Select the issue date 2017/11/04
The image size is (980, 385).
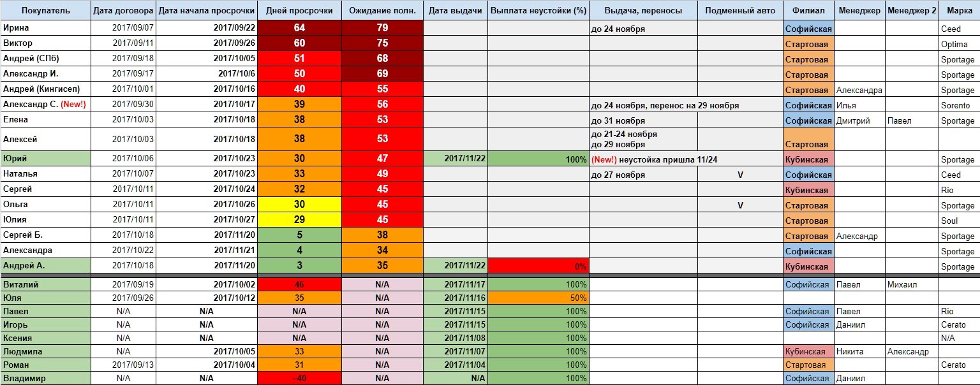pyautogui.click(x=456, y=365)
